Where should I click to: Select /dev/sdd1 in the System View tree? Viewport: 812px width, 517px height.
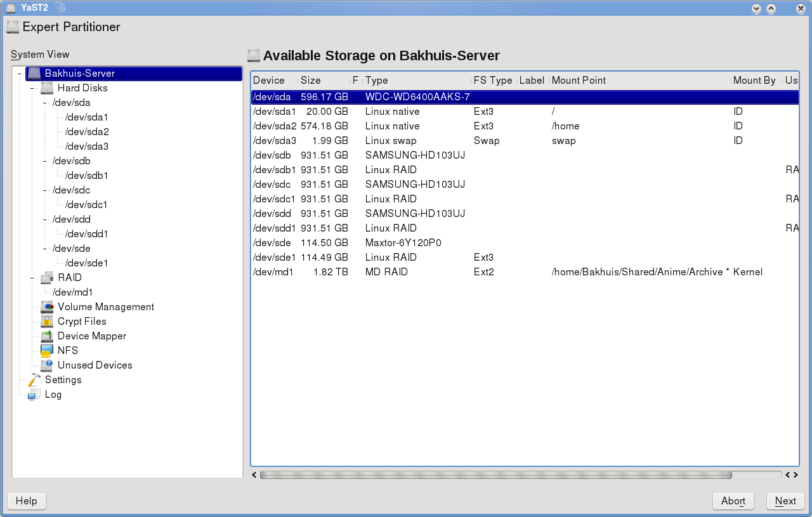tap(87, 234)
